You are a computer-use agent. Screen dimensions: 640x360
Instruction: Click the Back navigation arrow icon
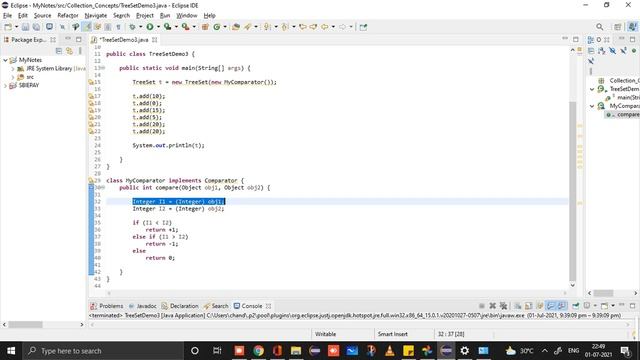tap(324, 27)
